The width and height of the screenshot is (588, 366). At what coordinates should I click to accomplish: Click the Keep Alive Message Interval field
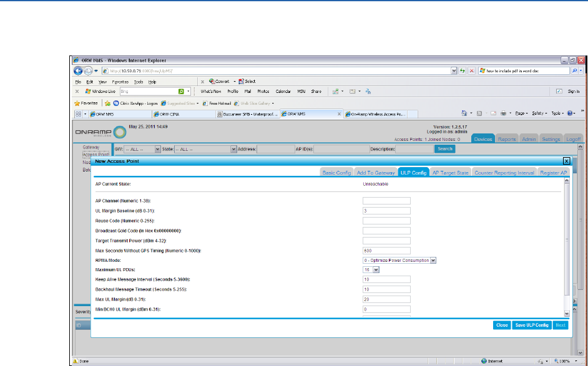[386, 279]
